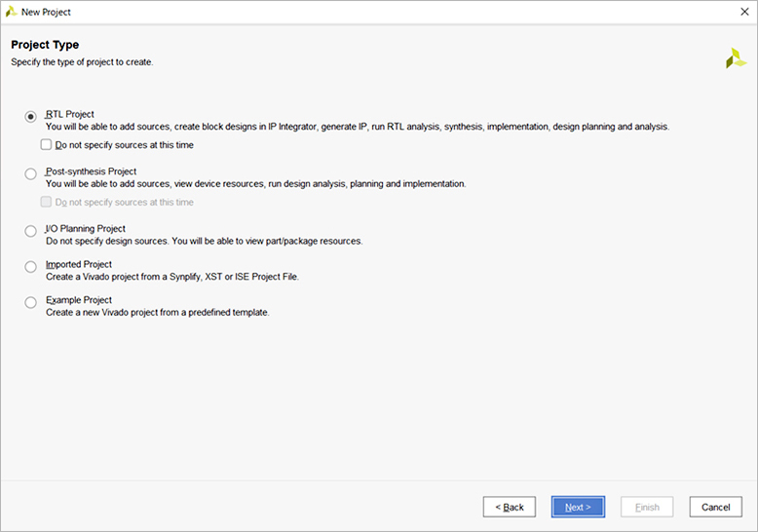Click the Project Type heading
This screenshot has height=532, width=758.
(x=45, y=45)
